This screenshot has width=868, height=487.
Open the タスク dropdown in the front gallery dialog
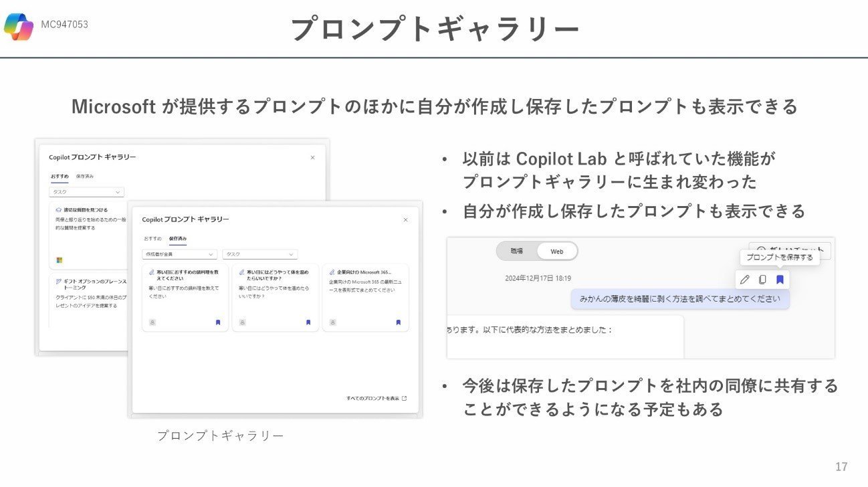(x=260, y=254)
